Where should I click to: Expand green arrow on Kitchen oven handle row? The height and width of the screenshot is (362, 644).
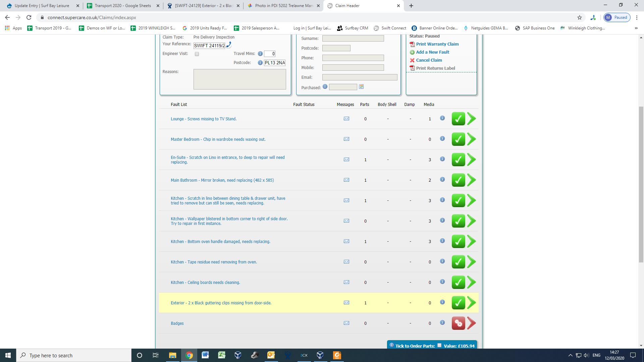[x=472, y=241]
